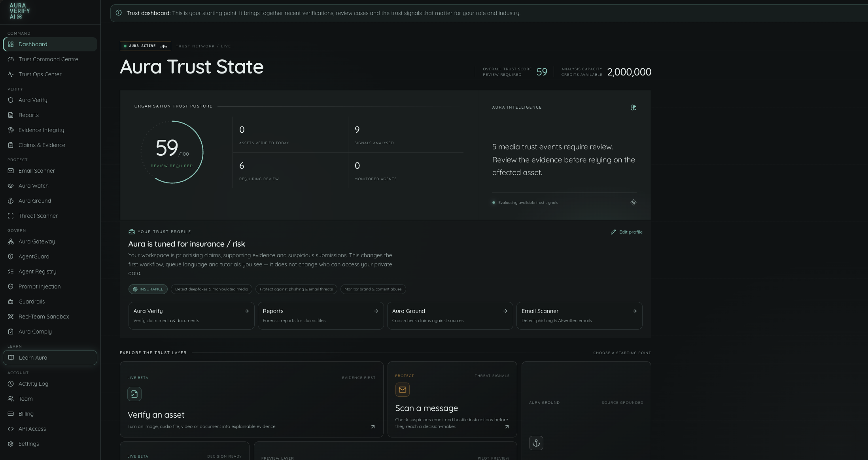868x460 pixels.
Task: Open the Aura Ground cross-check card
Action: tap(450, 316)
